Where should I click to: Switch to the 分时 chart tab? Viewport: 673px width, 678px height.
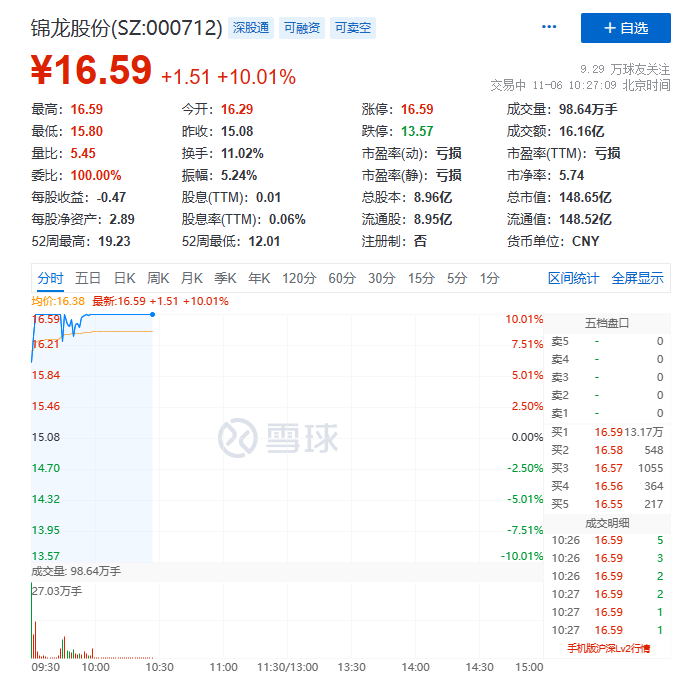point(50,278)
